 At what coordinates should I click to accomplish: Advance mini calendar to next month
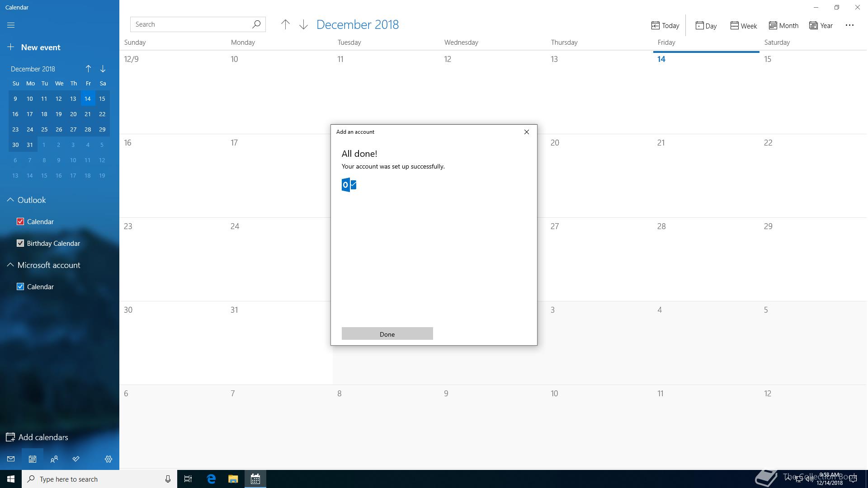click(103, 69)
